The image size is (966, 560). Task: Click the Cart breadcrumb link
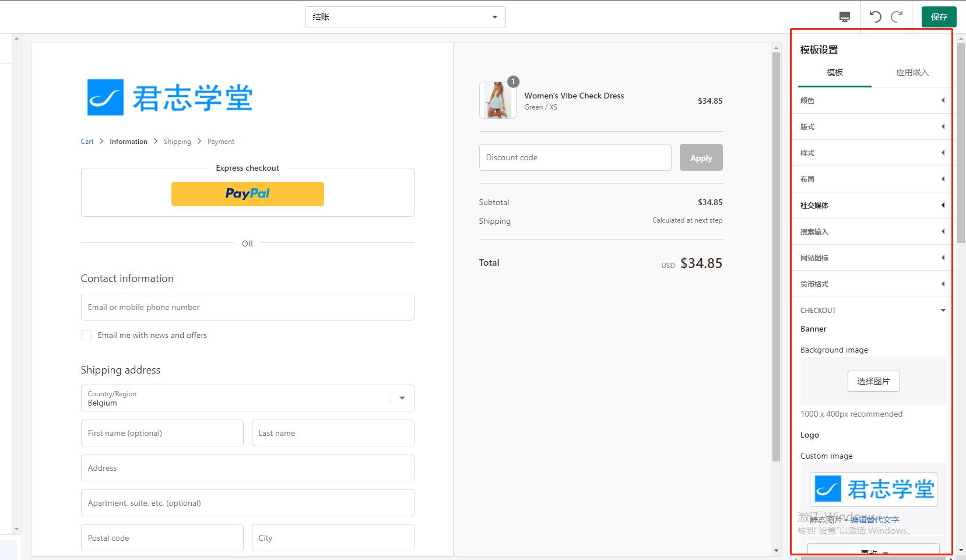[87, 142]
